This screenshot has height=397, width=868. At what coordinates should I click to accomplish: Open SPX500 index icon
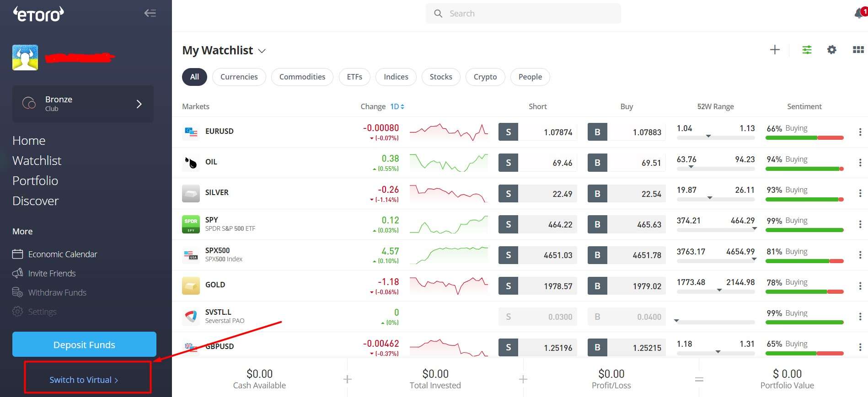(191, 255)
